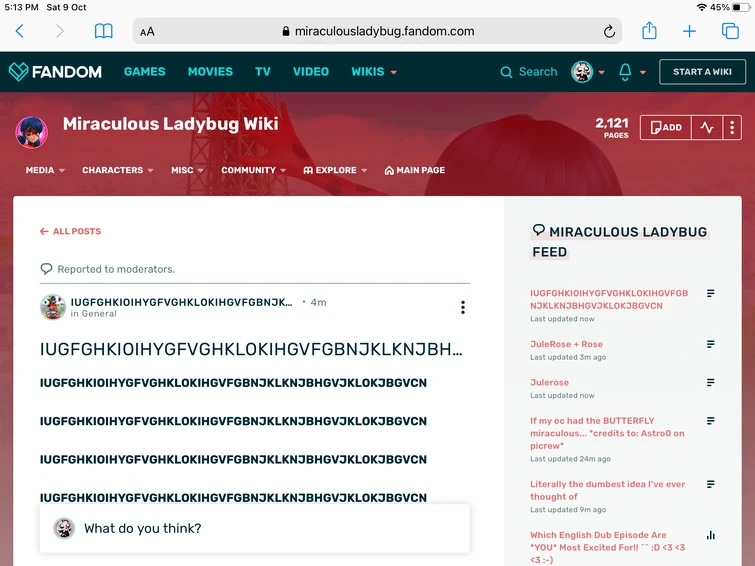Tap the Wi-Fi status icon

(702, 7)
